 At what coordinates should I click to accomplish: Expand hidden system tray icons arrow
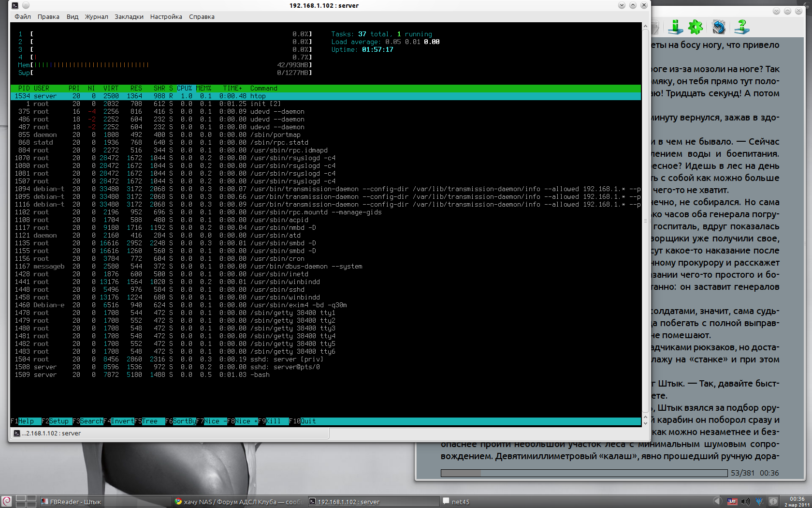[717, 502]
